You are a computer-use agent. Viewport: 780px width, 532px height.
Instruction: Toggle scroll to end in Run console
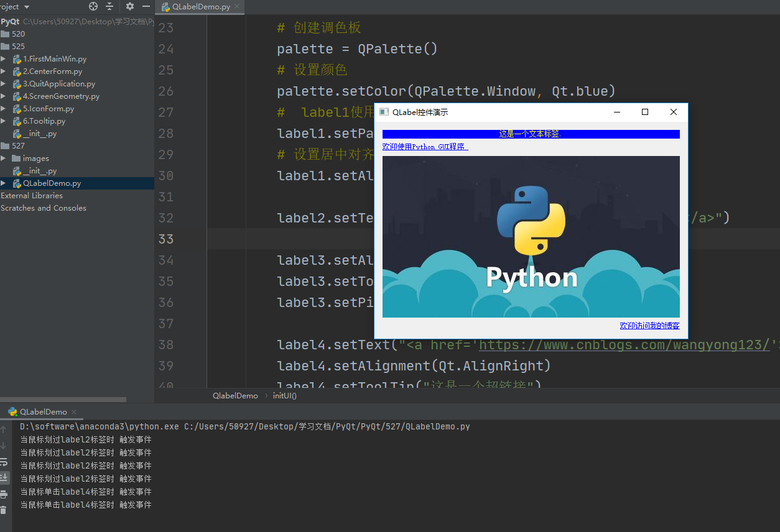click(x=4, y=478)
